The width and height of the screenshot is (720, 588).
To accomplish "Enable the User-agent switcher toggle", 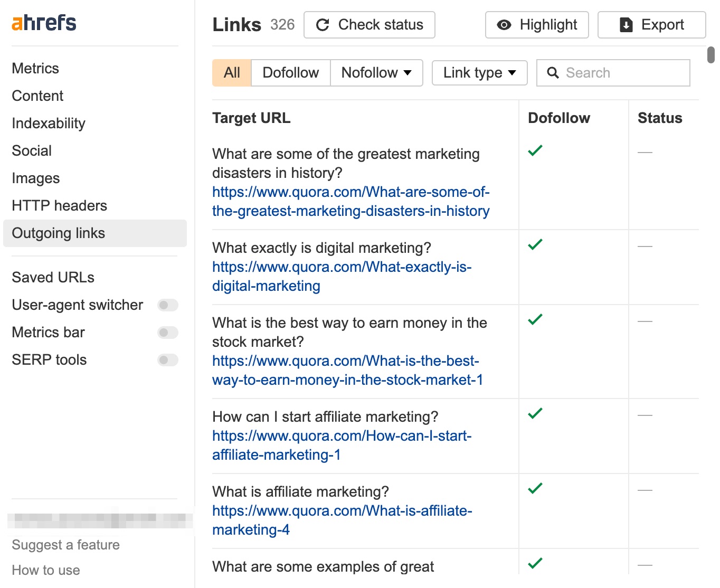I will [x=167, y=305].
